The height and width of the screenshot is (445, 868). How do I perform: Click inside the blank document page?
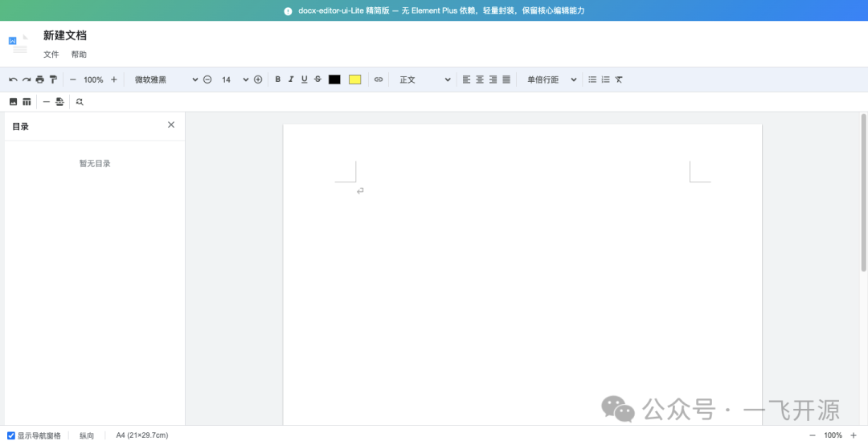(522, 275)
